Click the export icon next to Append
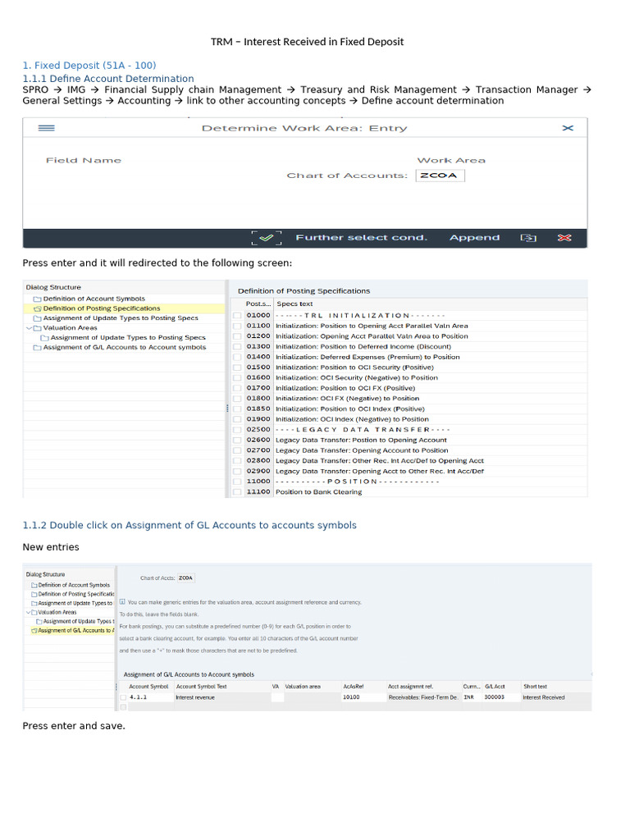This screenshot has width=630, height=840. click(x=528, y=238)
